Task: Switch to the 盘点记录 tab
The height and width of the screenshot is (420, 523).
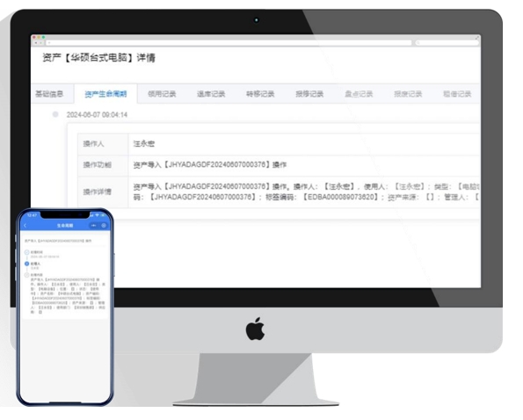Action: click(359, 94)
